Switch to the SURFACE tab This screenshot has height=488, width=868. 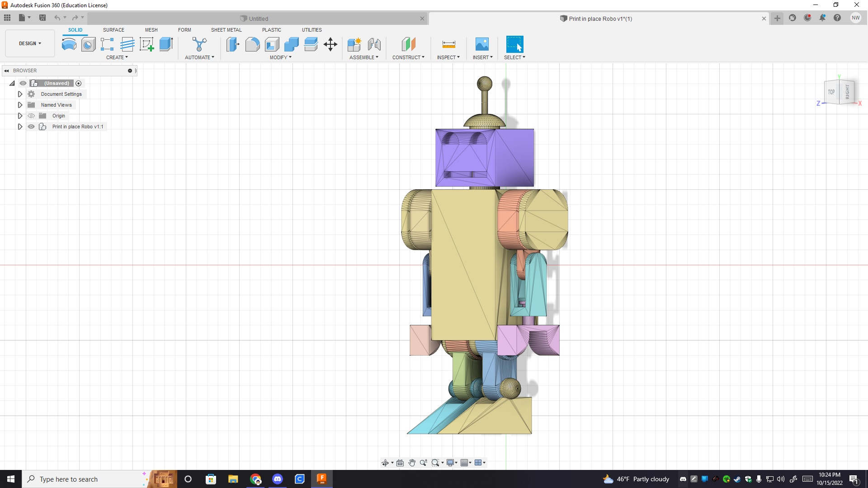pyautogui.click(x=113, y=30)
